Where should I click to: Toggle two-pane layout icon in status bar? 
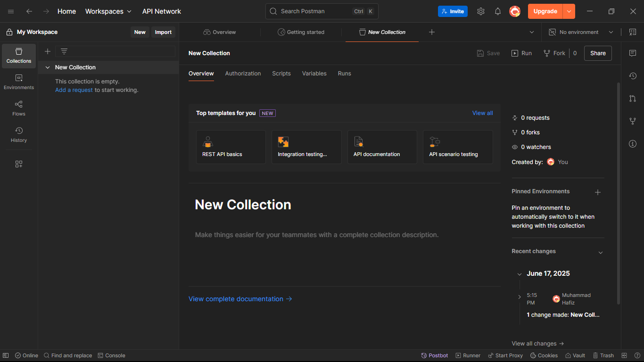point(624,355)
